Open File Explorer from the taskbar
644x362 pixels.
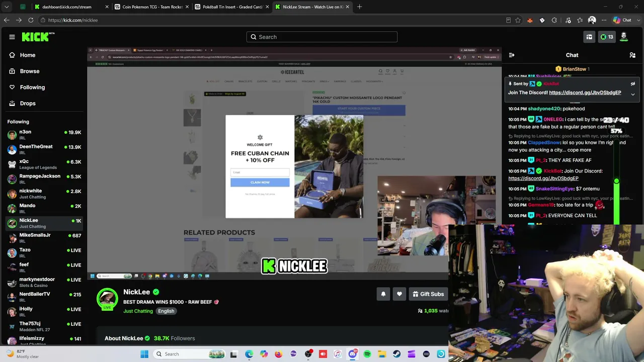click(382, 354)
